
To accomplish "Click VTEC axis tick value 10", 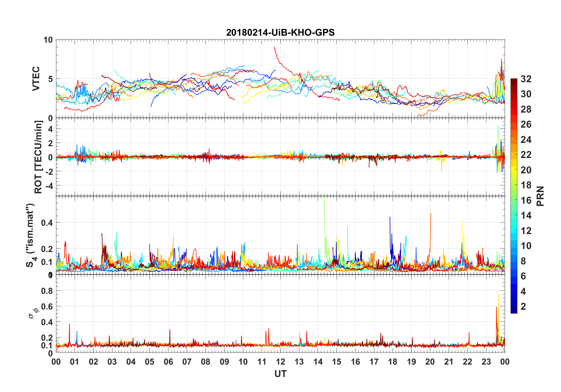I will click(48, 40).
